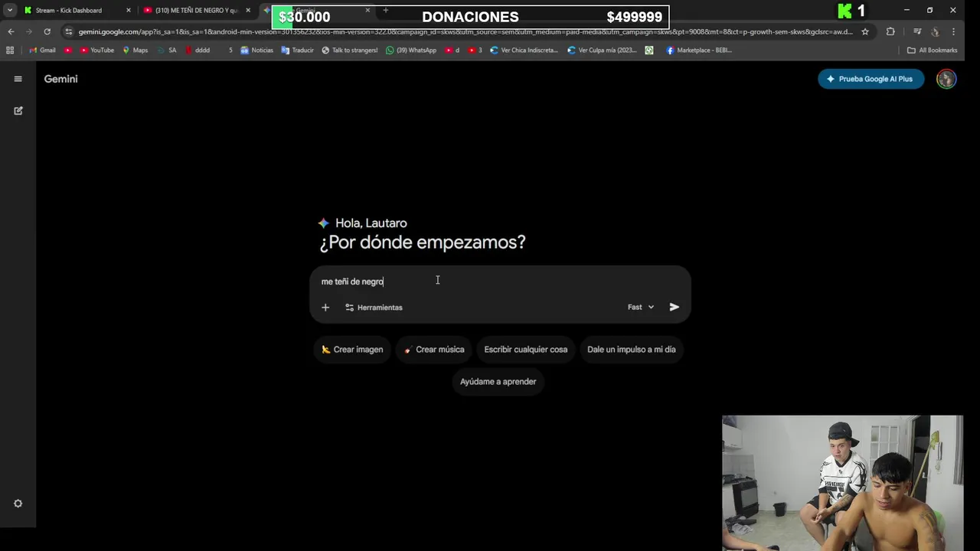Open the Gmail bookmark
The image size is (980, 551).
[42, 50]
